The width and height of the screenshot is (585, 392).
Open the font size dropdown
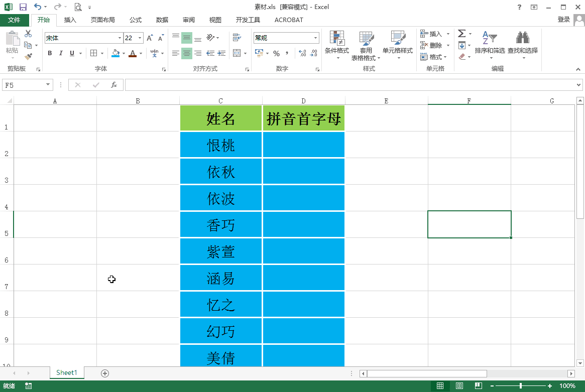[x=140, y=38]
